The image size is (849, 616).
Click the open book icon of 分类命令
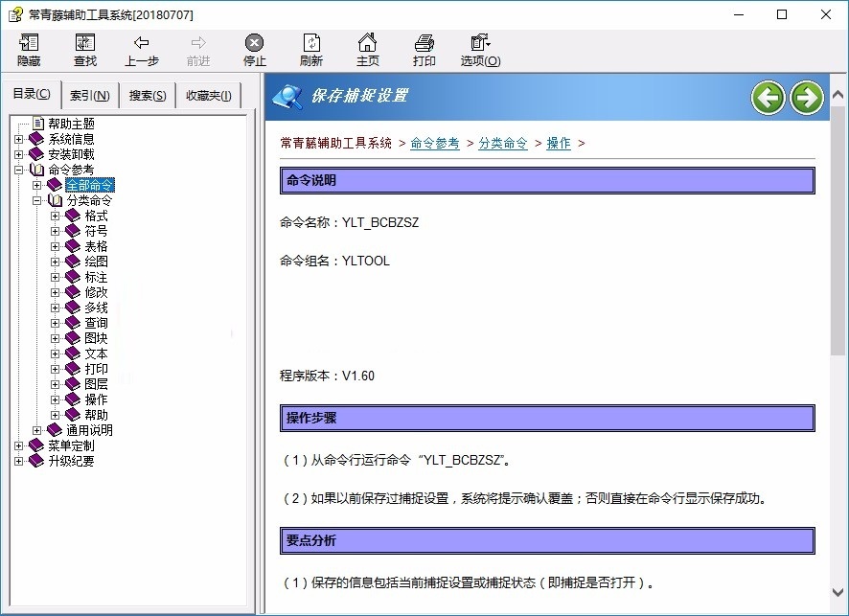coord(56,200)
